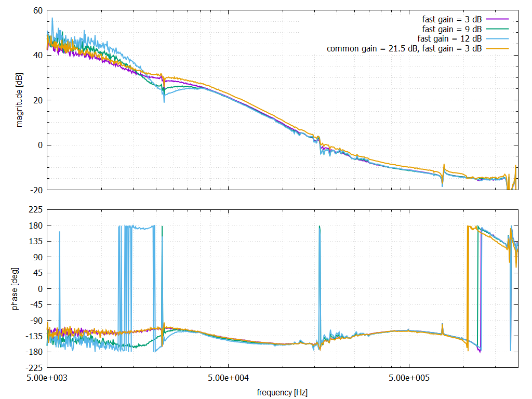
Task: Click the purple line sample in legend
Action: (497, 19)
